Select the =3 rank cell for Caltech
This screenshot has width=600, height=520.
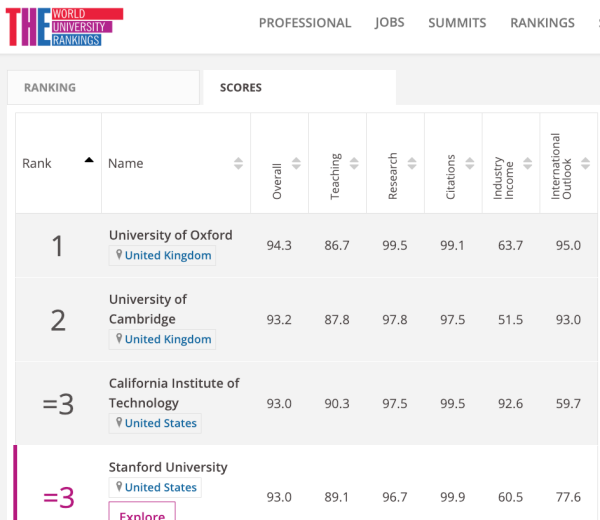point(58,404)
